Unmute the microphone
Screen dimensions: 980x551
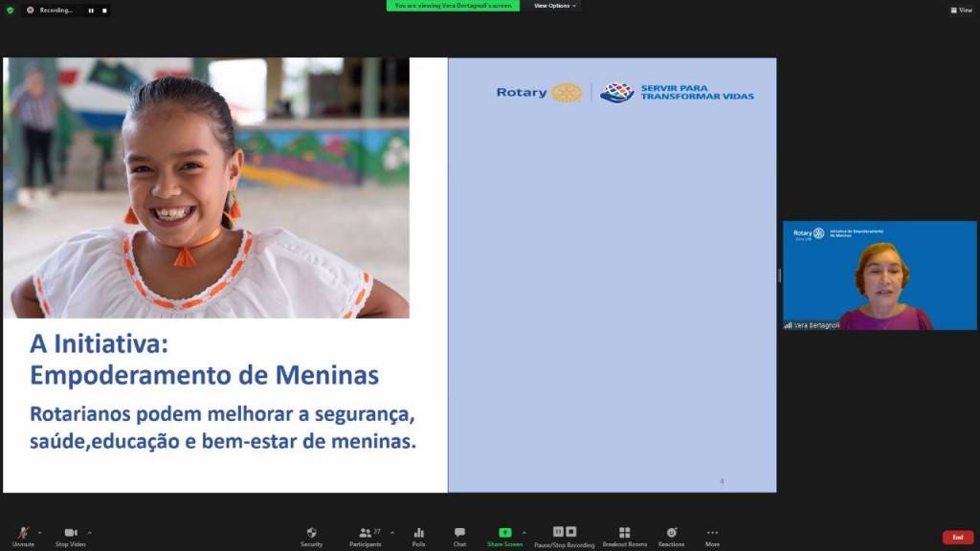[x=23, y=535]
